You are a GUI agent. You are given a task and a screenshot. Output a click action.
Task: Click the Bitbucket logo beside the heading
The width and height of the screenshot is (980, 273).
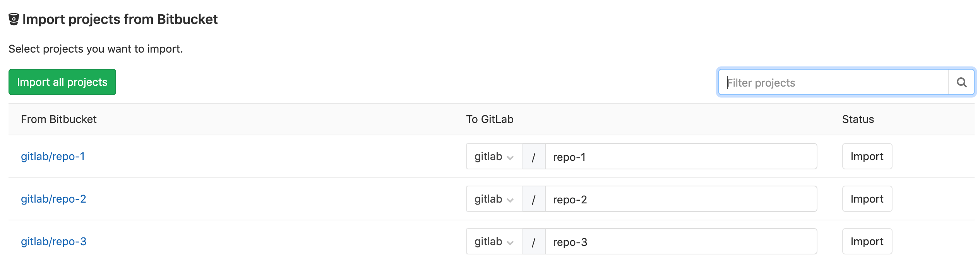click(x=14, y=19)
